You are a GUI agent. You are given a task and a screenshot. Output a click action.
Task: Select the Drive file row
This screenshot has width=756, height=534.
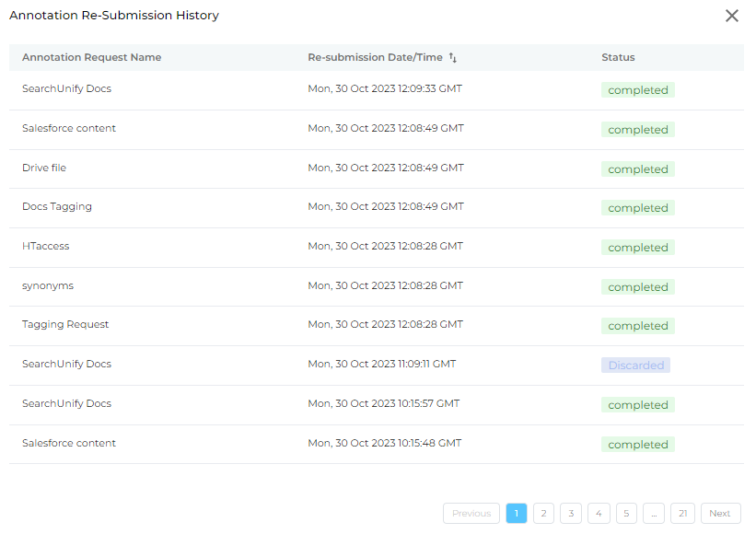pyautogui.click(x=376, y=168)
